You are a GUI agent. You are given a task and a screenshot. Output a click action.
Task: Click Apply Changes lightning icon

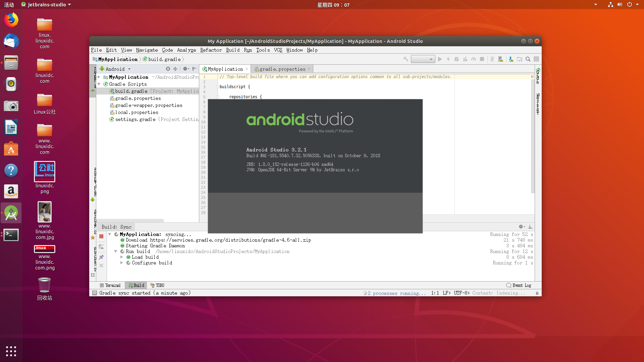tap(448, 59)
